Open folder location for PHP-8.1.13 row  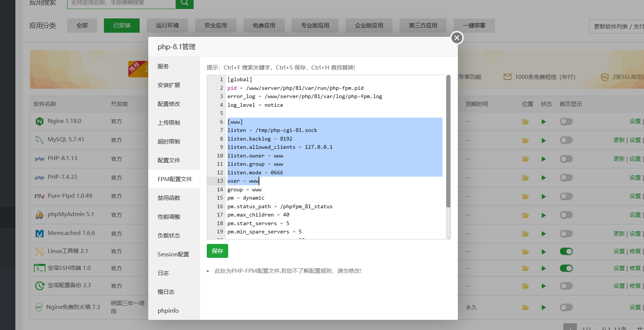coord(525,159)
